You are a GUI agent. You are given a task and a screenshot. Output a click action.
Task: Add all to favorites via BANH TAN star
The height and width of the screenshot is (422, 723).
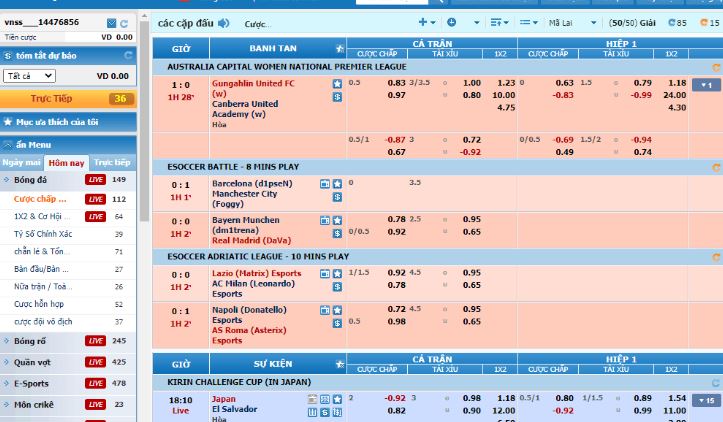(340, 48)
